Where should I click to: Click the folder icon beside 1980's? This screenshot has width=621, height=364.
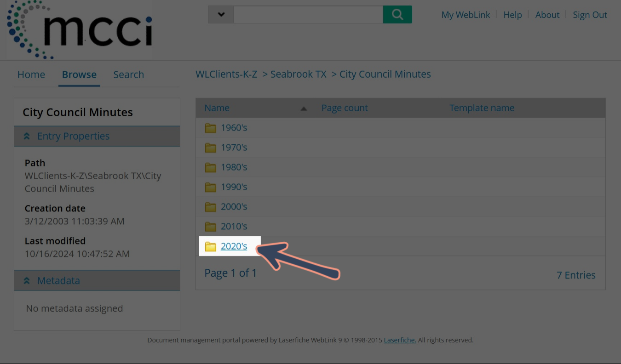tap(211, 167)
